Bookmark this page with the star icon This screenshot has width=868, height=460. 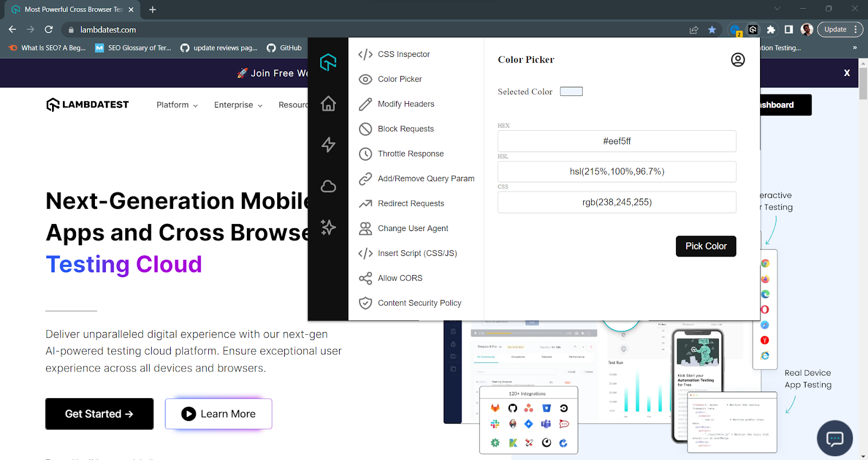coord(712,30)
